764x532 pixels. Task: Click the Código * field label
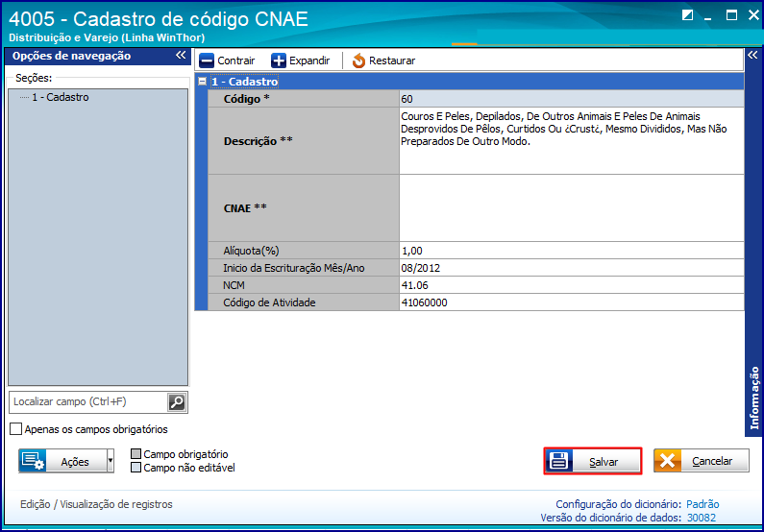click(x=247, y=99)
